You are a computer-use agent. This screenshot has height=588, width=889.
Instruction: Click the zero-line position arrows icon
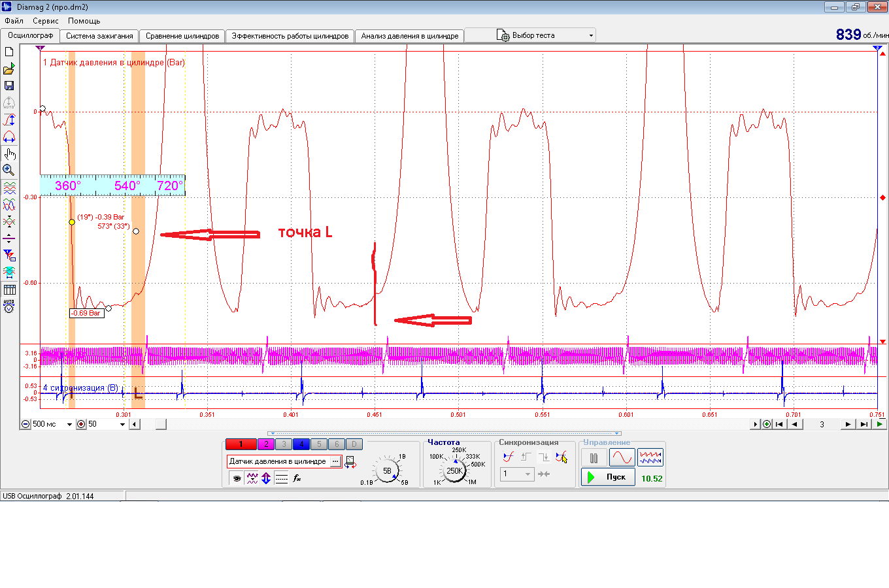coord(9,238)
